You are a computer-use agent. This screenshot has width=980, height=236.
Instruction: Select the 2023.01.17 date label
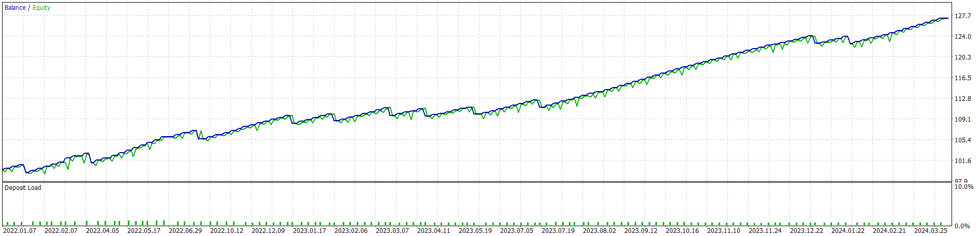310,231
